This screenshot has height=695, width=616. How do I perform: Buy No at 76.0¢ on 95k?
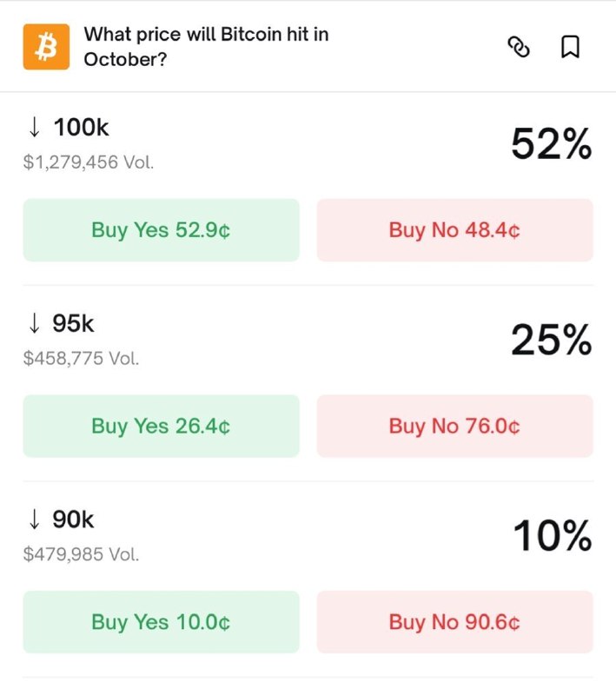(x=454, y=426)
